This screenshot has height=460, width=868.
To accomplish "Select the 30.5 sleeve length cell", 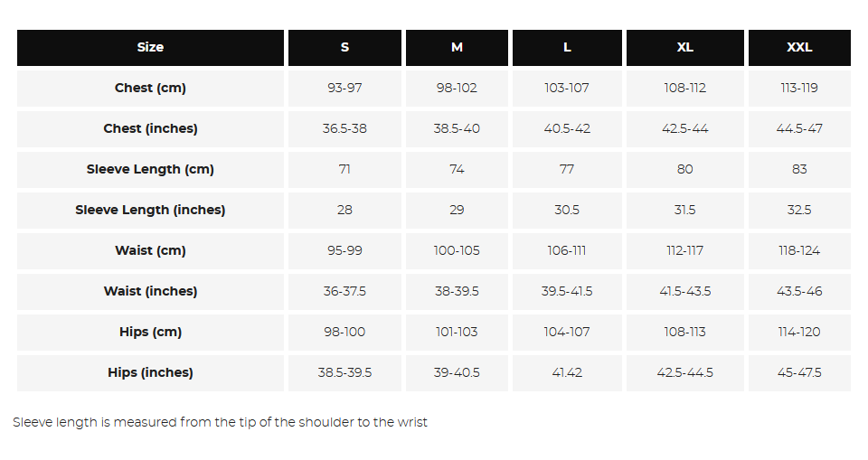I will (x=567, y=211).
